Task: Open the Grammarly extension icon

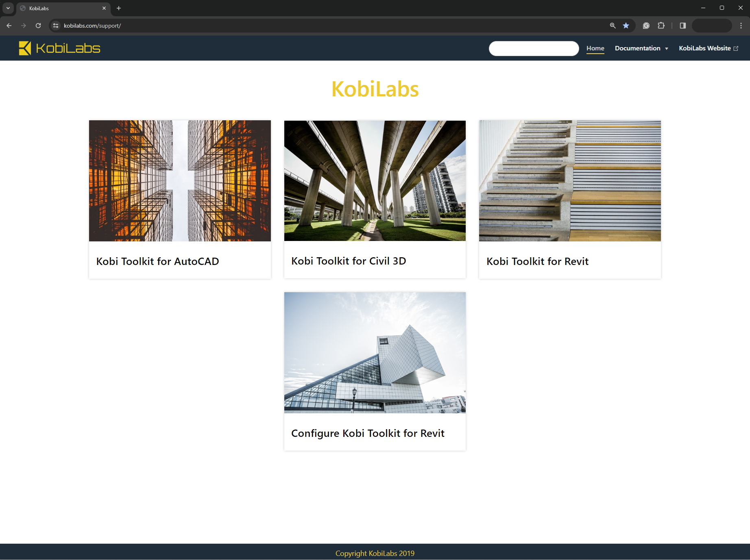Action: (646, 25)
